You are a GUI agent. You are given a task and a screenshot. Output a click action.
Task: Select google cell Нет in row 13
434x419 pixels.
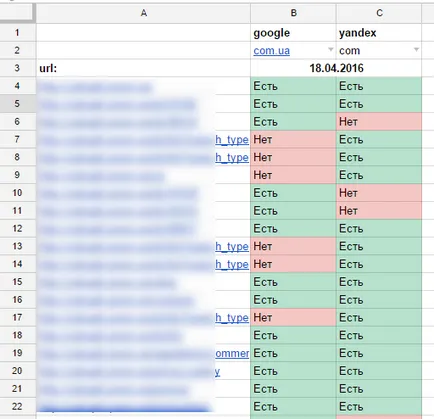(293, 246)
